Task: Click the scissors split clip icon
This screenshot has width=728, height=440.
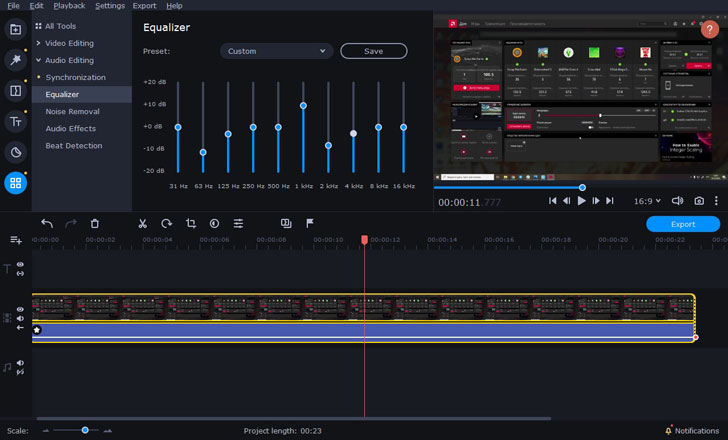Action: 143,224
